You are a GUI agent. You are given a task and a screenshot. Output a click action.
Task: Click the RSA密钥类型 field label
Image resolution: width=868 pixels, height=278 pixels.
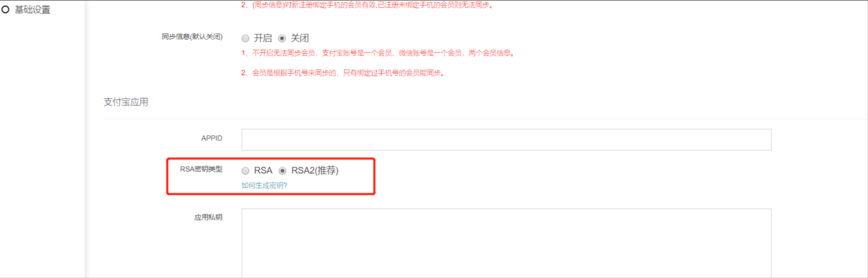tap(201, 169)
